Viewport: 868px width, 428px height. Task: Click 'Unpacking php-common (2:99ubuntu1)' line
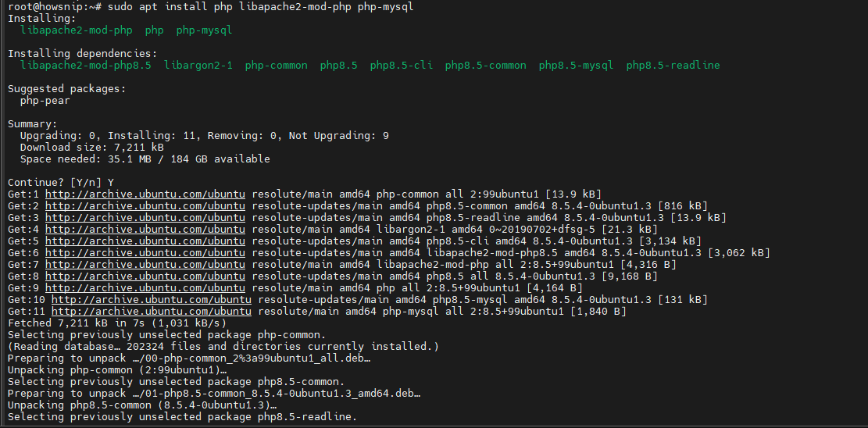tap(117, 370)
